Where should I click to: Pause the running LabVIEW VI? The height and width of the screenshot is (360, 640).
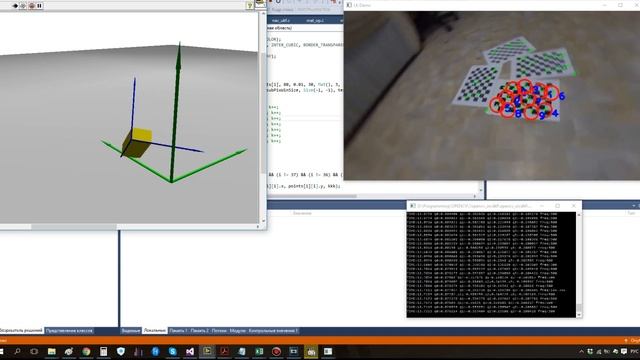tap(39, 6)
